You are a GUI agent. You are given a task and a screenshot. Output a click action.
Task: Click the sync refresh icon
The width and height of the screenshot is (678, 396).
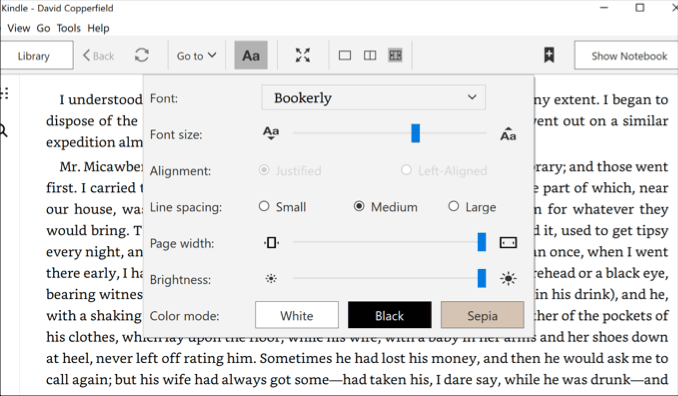click(x=141, y=55)
